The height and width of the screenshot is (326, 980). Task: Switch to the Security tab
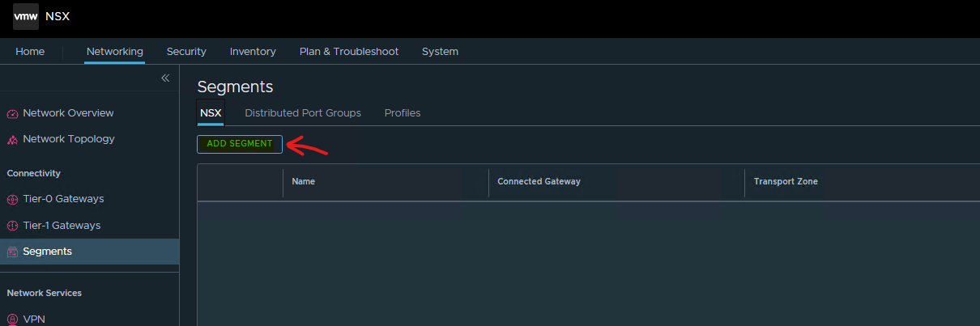186,52
